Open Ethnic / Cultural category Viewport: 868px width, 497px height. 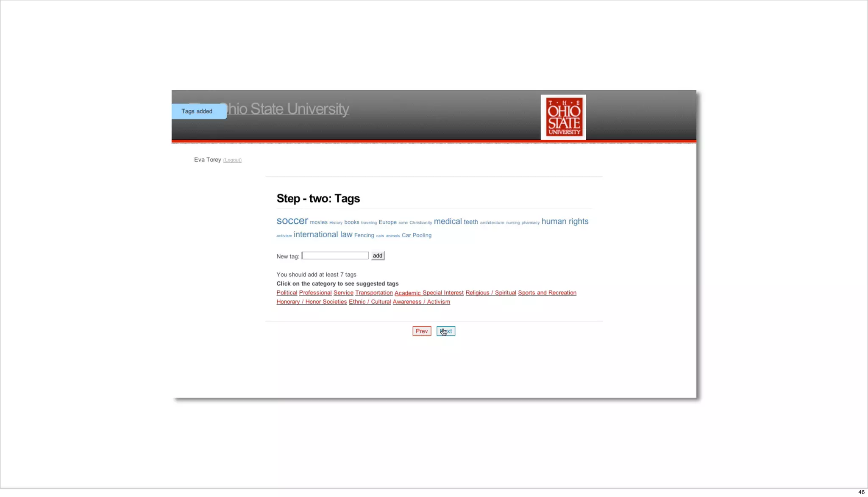tap(370, 302)
